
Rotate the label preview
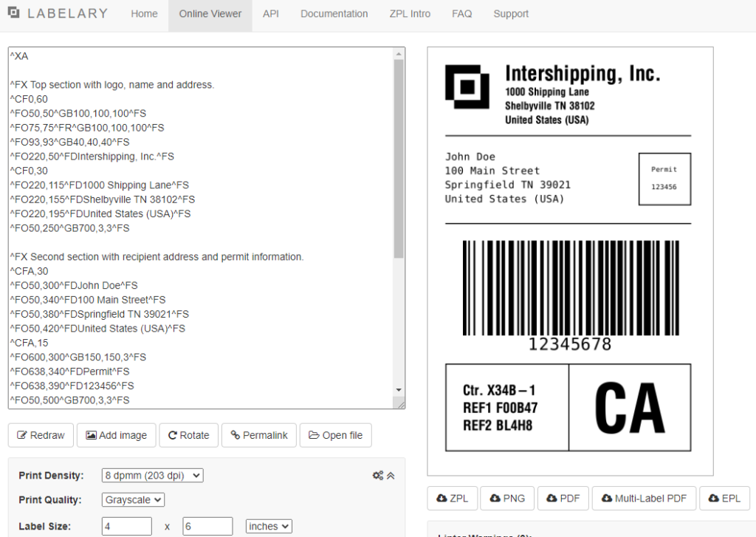[x=188, y=435]
